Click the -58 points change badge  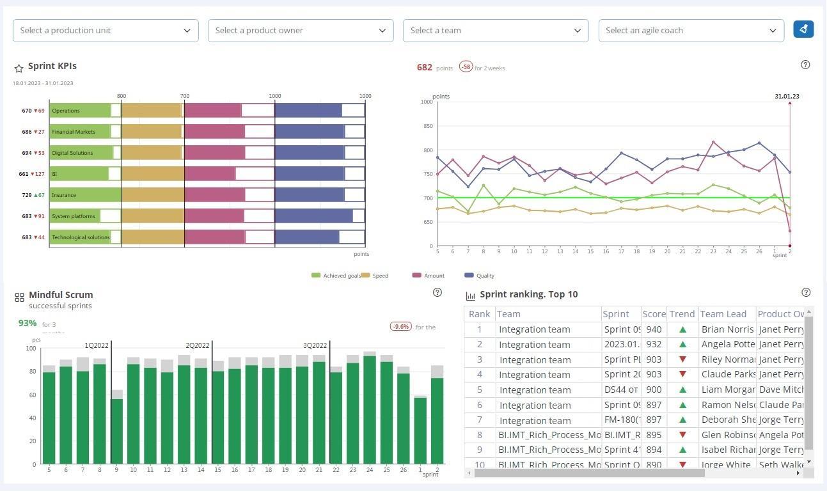(x=466, y=67)
